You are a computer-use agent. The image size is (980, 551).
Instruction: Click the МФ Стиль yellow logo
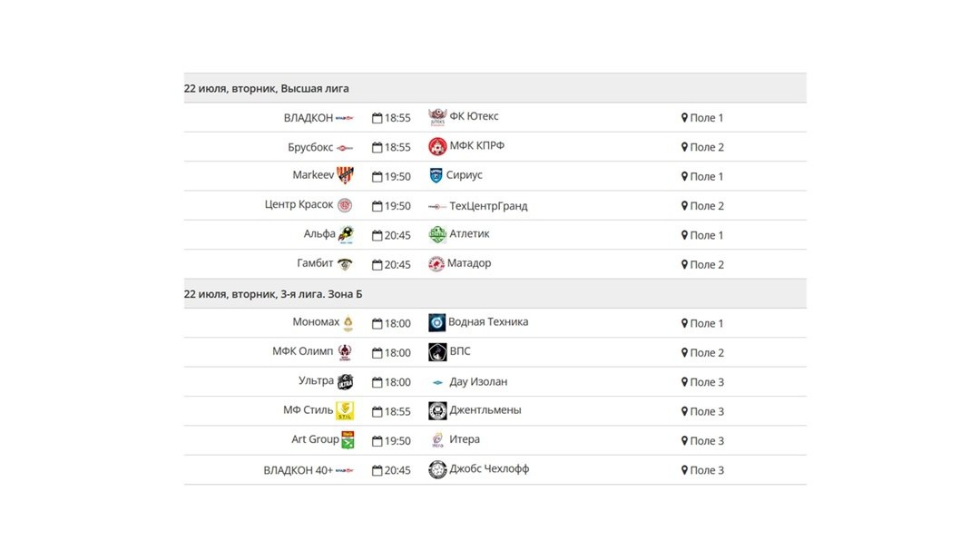click(x=345, y=411)
